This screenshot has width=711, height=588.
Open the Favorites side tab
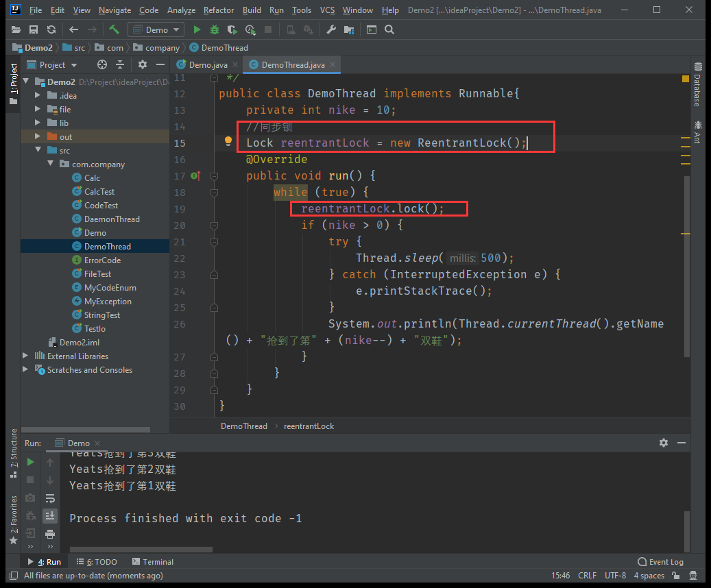14,519
